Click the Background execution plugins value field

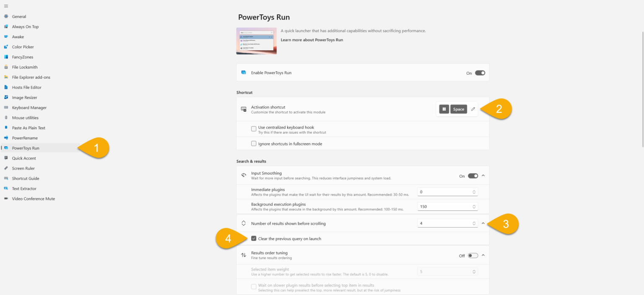[x=444, y=207]
